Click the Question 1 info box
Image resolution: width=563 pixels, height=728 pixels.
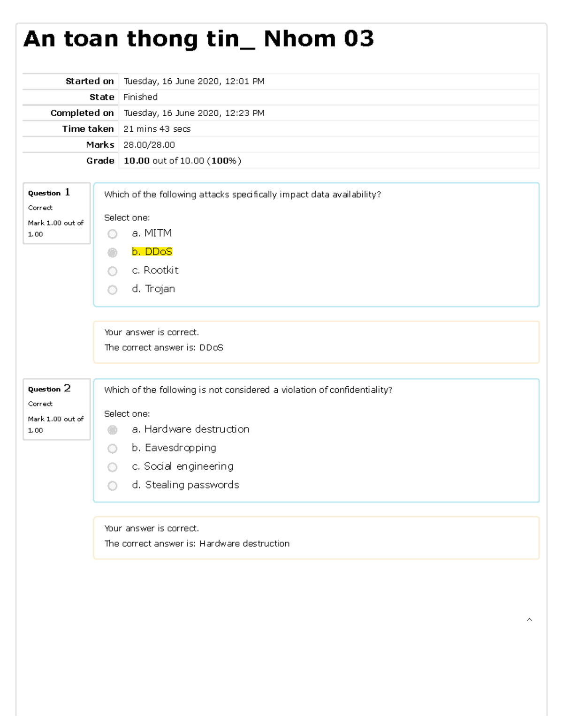[56, 213]
